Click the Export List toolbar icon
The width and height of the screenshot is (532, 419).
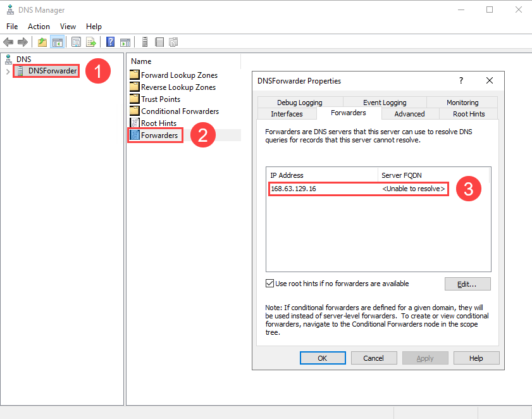(92, 42)
